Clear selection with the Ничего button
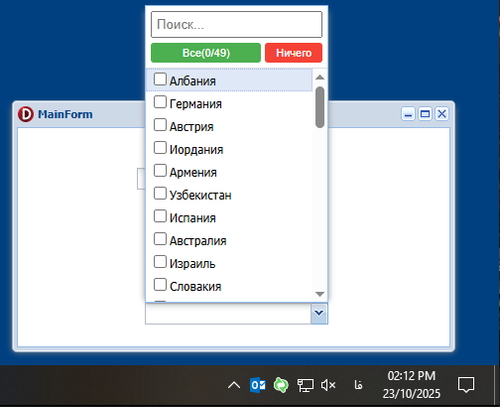This screenshot has height=408, width=500. (x=294, y=53)
